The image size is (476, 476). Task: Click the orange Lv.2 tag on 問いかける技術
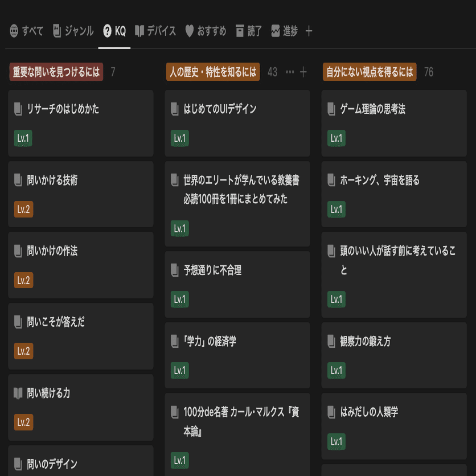click(x=23, y=209)
